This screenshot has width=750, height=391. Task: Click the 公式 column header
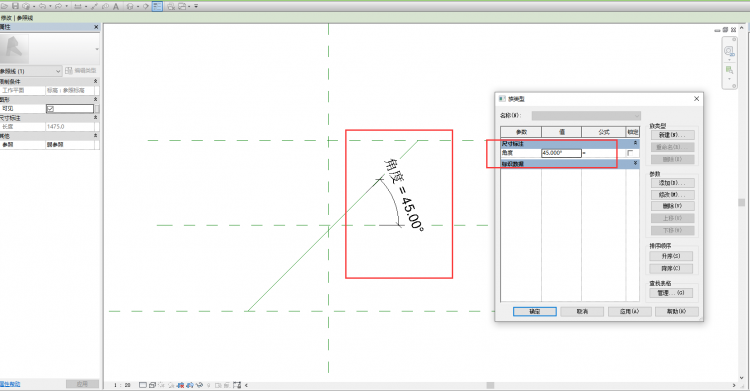click(604, 132)
